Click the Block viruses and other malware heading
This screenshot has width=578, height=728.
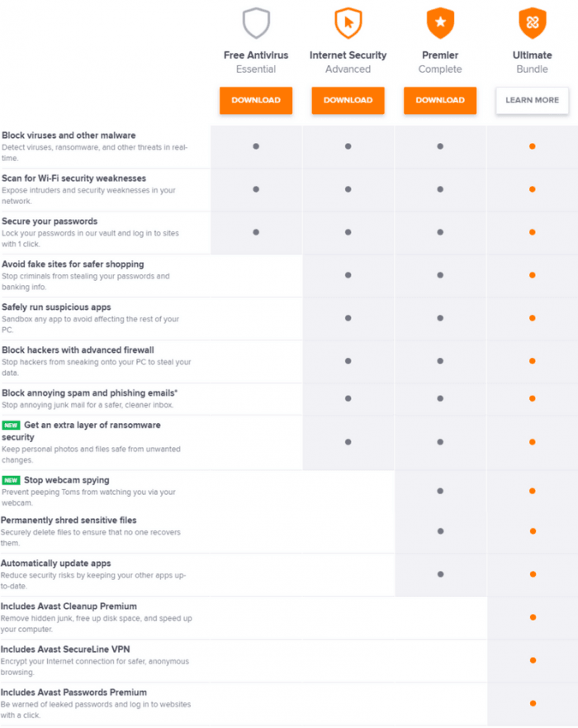(69, 135)
